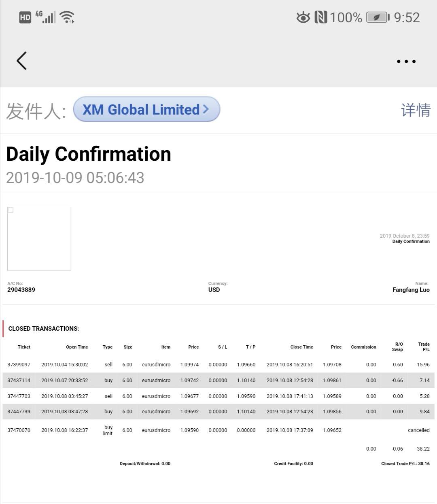The width and height of the screenshot is (437, 504).
Task: Tap the status bar clock showing 9:52
Action: (x=407, y=17)
